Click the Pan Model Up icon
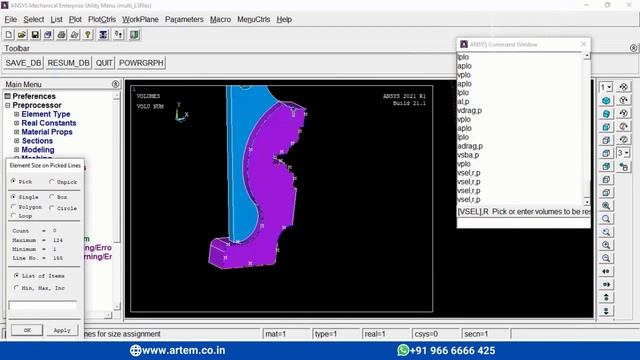The width and height of the screenshot is (640, 360). (606, 298)
